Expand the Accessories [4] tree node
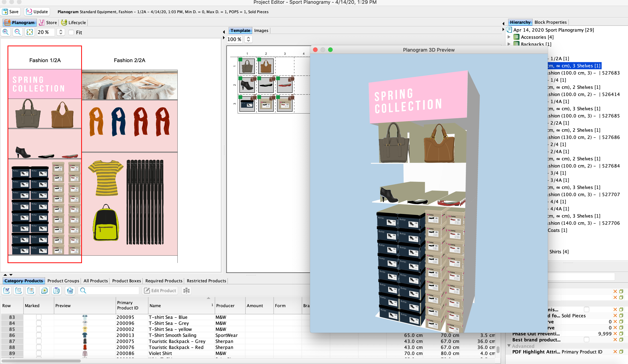The width and height of the screenshot is (628, 364). [x=509, y=37]
